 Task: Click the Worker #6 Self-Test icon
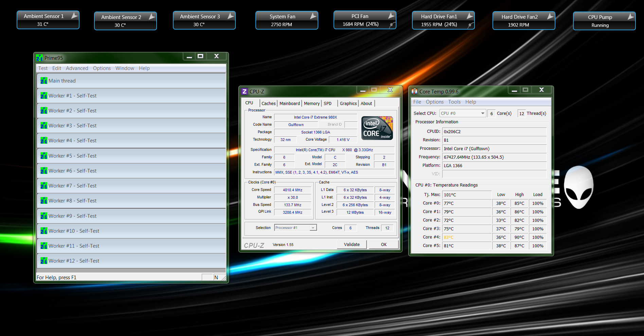(x=44, y=171)
